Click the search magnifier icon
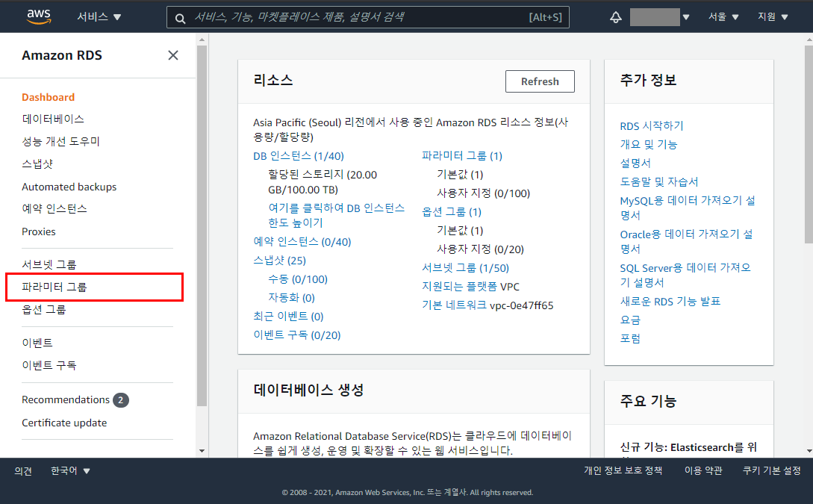This screenshot has width=813, height=504. [180, 18]
